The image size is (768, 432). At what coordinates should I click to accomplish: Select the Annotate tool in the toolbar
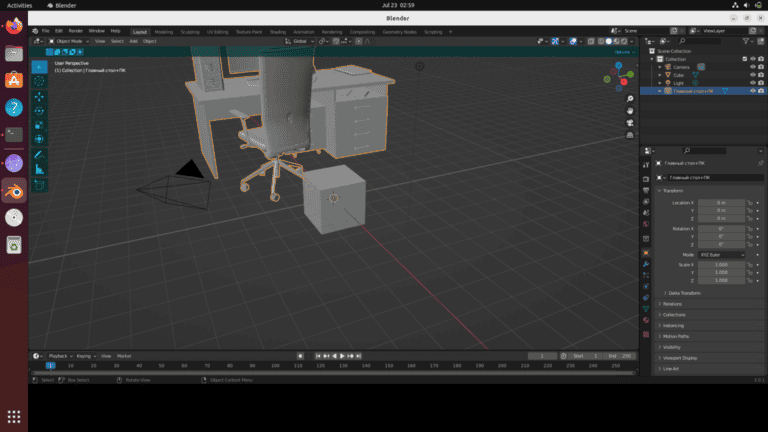tap(40, 155)
